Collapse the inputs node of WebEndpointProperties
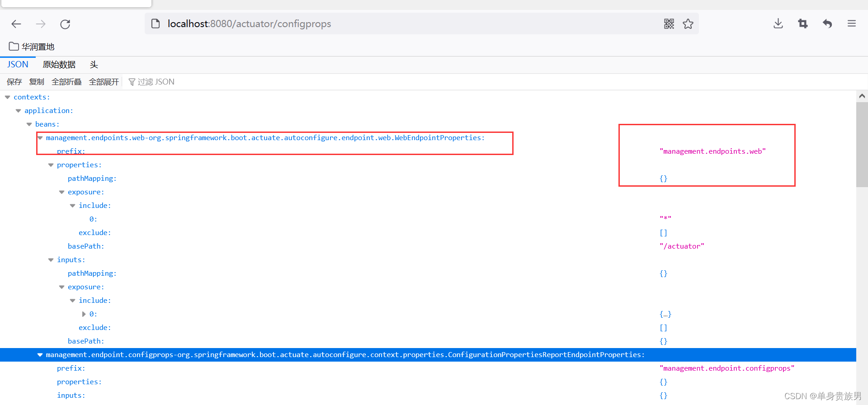868x405 pixels. [x=51, y=260]
